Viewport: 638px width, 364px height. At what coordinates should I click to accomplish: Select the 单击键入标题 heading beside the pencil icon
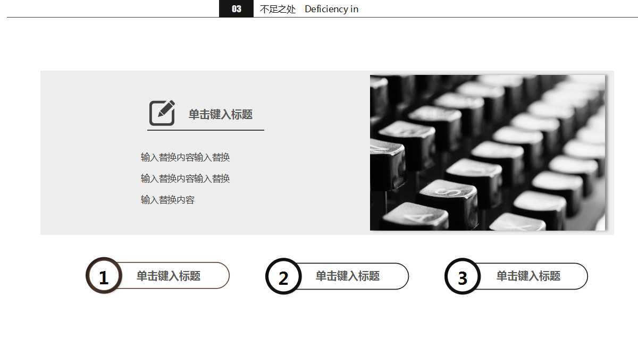pos(220,114)
